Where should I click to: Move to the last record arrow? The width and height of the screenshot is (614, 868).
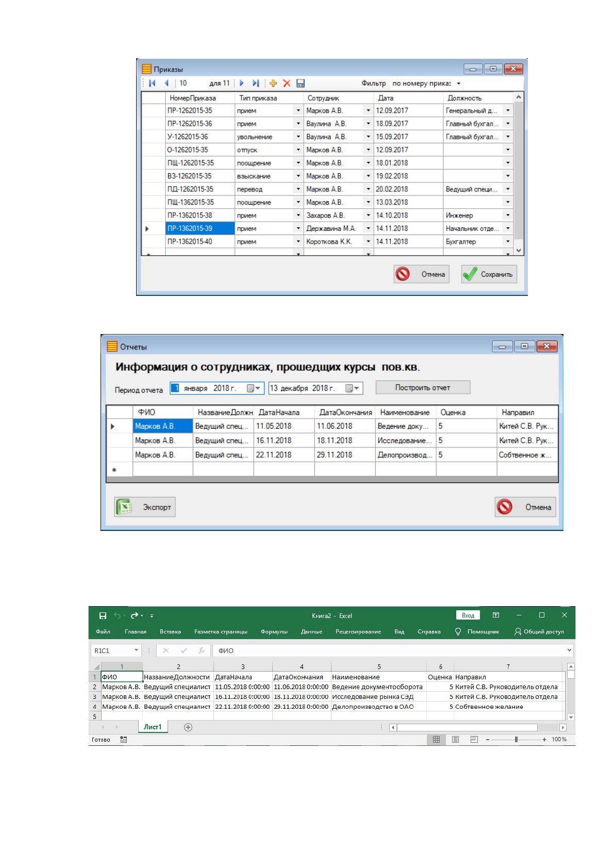coord(256,83)
